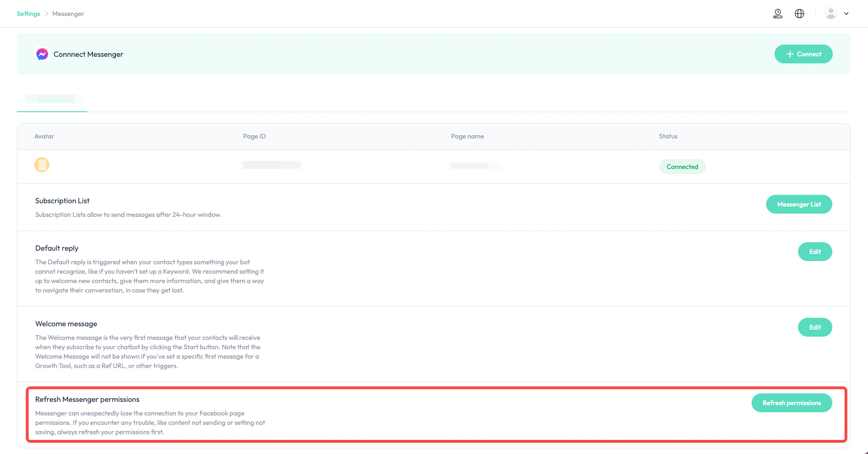Click the page avatar thumbnail
The width and height of the screenshot is (868, 454).
(x=42, y=165)
